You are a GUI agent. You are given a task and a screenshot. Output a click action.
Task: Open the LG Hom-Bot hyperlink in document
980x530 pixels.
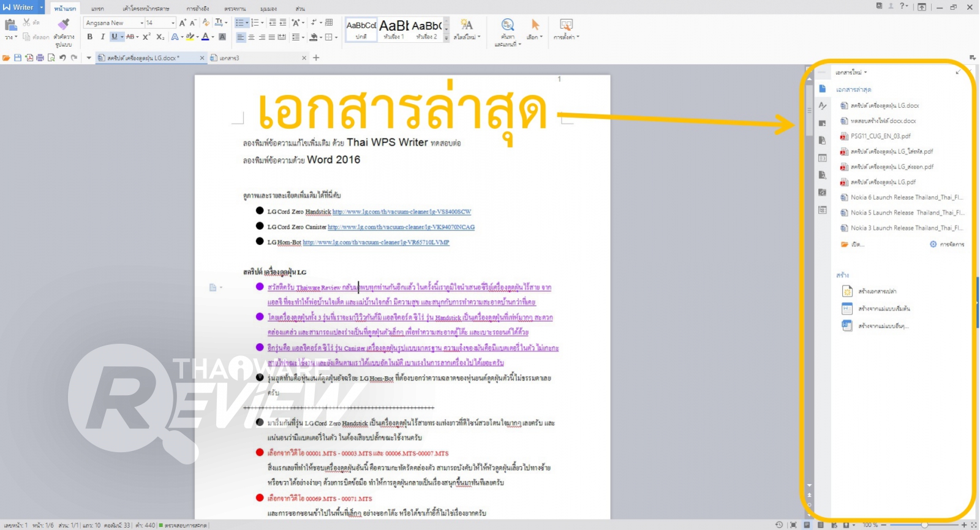376,242
